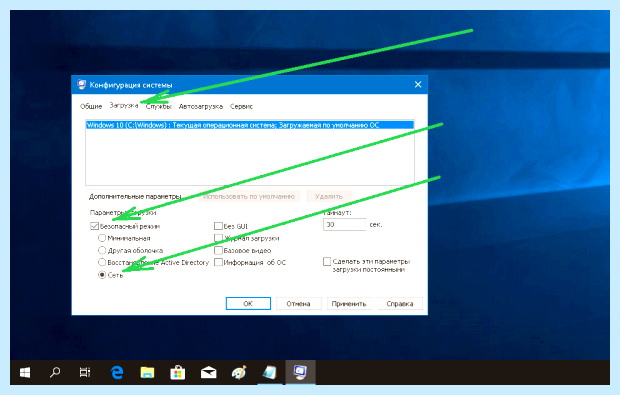Switch to the Загрузка tab
Image resolution: width=620 pixels, height=395 pixels.
(124, 106)
